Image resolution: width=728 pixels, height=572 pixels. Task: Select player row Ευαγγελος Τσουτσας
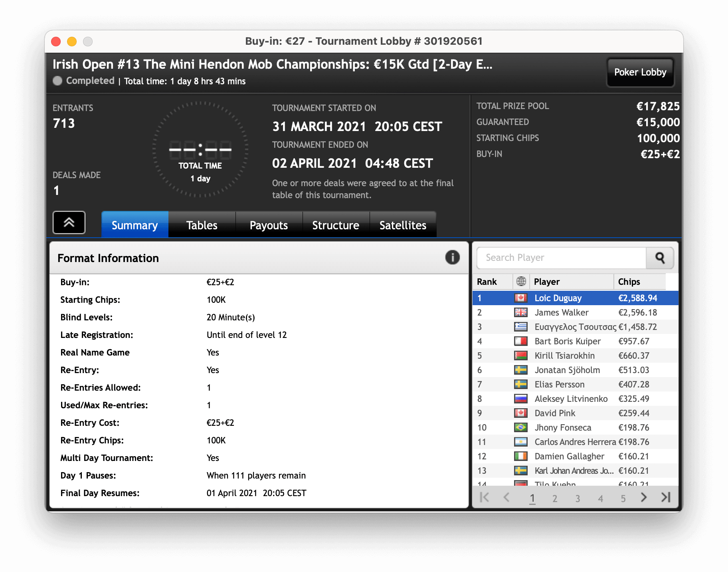click(576, 327)
